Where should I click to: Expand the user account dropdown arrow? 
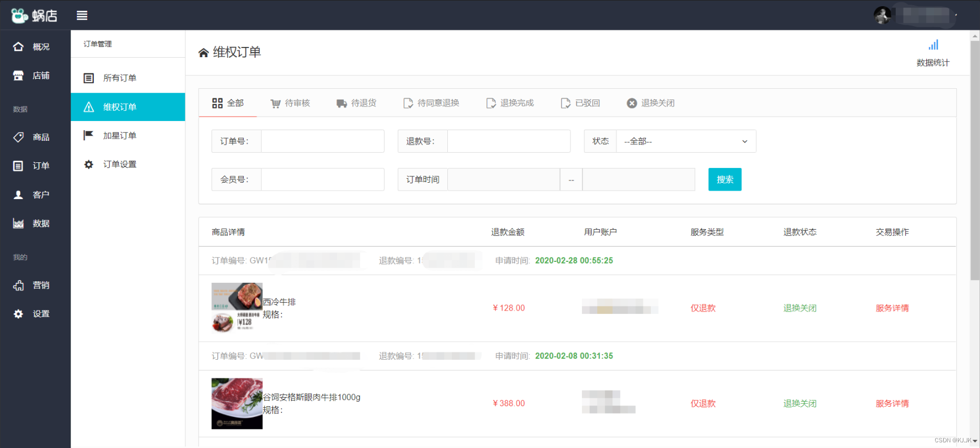pos(956,15)
